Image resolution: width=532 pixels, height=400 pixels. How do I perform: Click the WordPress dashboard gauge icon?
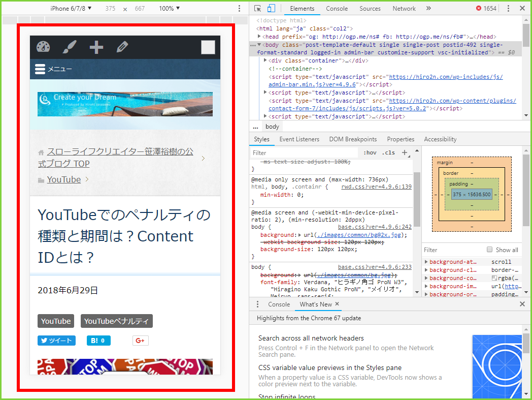coord(43,47)
